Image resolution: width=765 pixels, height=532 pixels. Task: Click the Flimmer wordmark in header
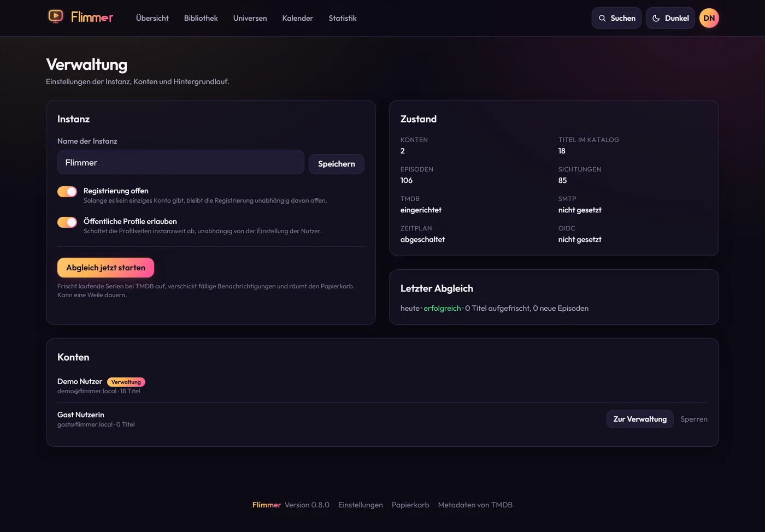click(x=92, y=17)
